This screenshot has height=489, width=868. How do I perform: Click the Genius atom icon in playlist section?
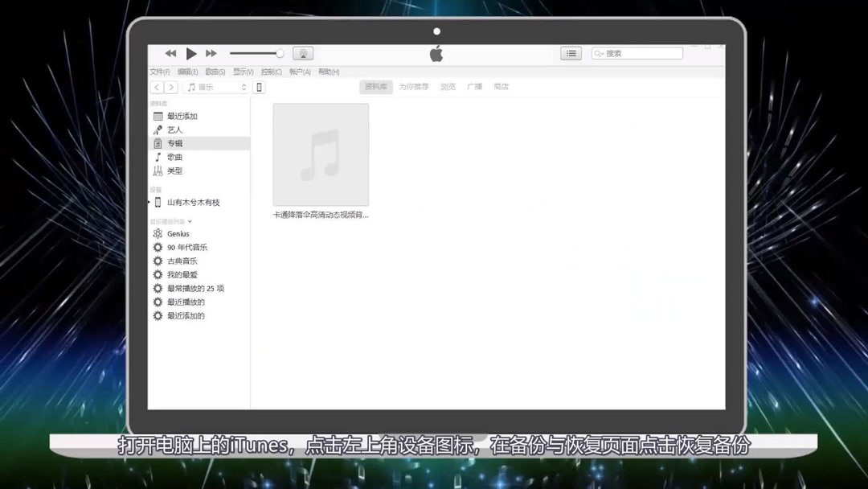(x=157, y=232)
